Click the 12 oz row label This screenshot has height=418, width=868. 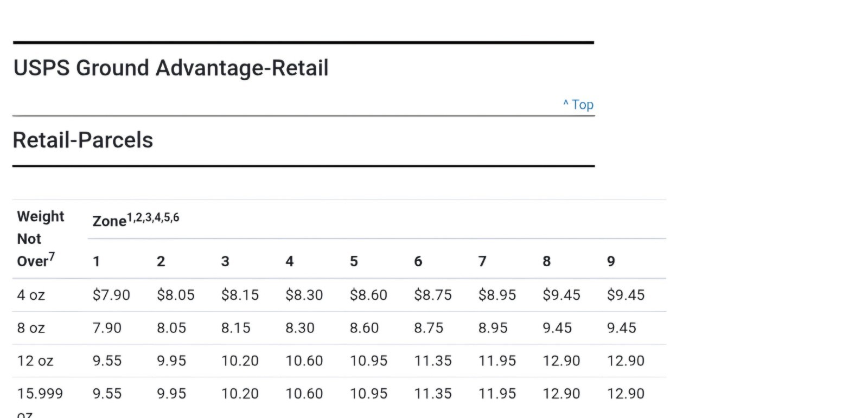[35, 361]
